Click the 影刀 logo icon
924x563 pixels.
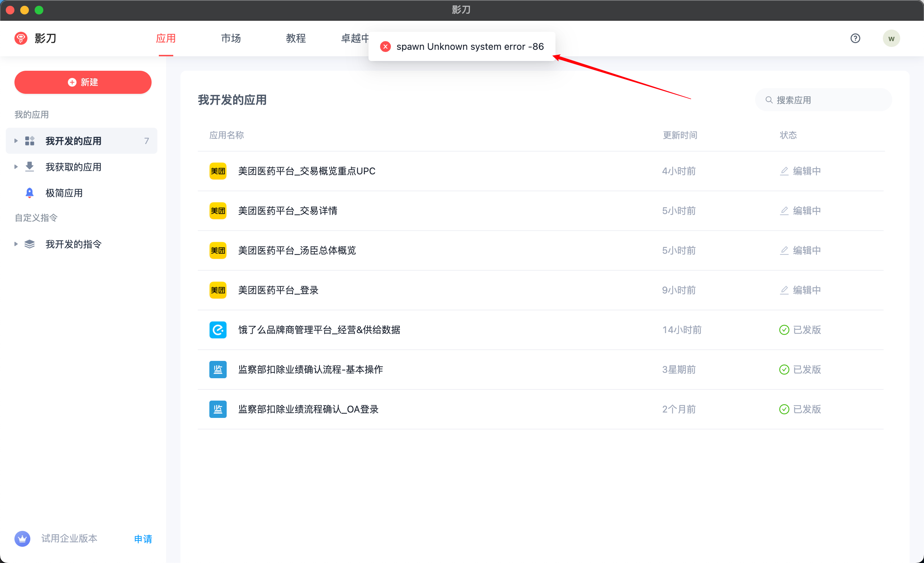pos(21,38)
